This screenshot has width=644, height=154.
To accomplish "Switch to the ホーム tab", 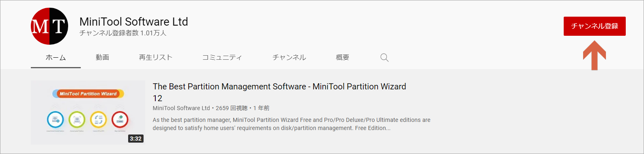I will tap(56, 57).
